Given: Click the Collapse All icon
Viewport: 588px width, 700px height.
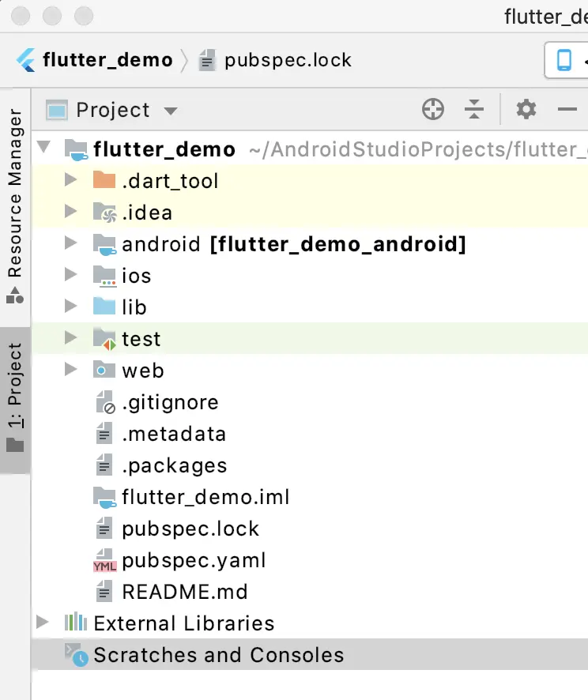Looking at the screenshot, I should pyautogui.click(x=474, y=109).
